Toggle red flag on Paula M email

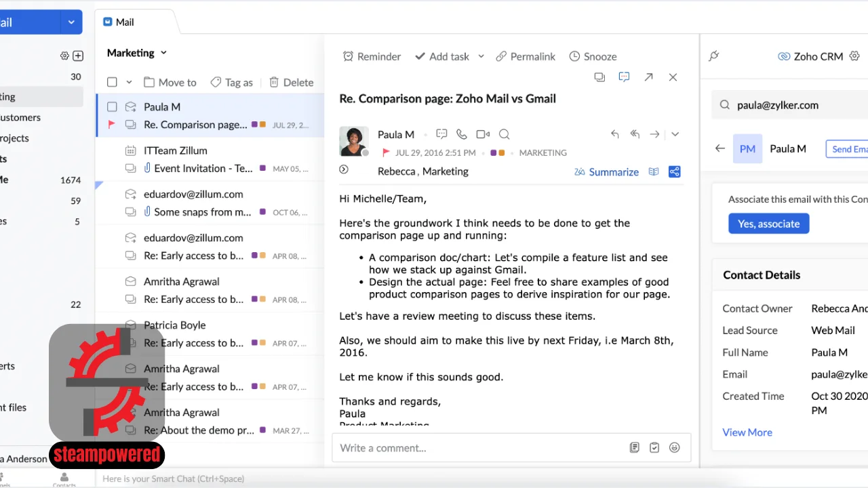click(112, 125)
